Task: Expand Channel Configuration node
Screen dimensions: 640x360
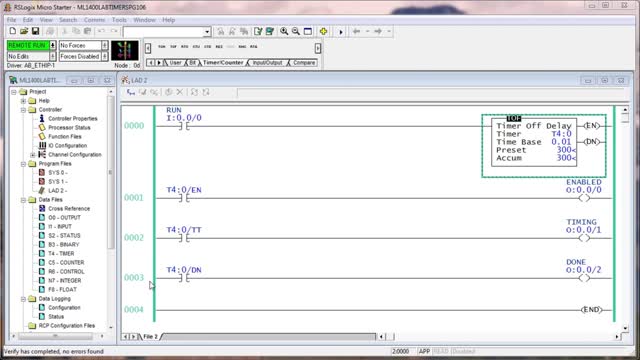Action: coord(33,155)
